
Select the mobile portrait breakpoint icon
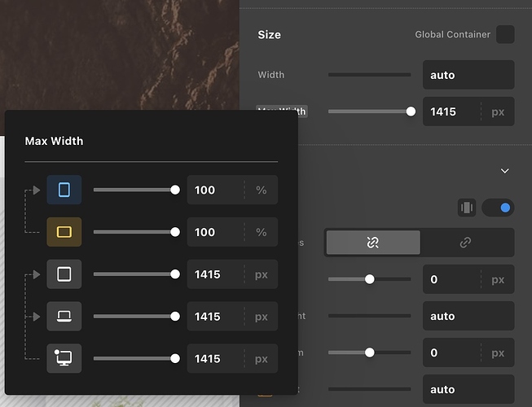[x=64, y=190]
